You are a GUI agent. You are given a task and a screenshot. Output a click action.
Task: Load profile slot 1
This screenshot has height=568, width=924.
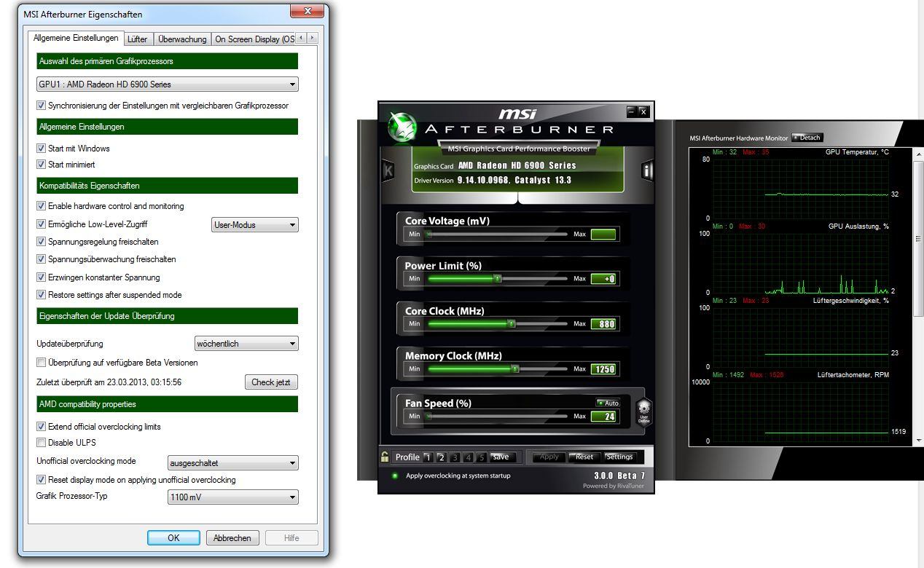(x=428, y=457)
